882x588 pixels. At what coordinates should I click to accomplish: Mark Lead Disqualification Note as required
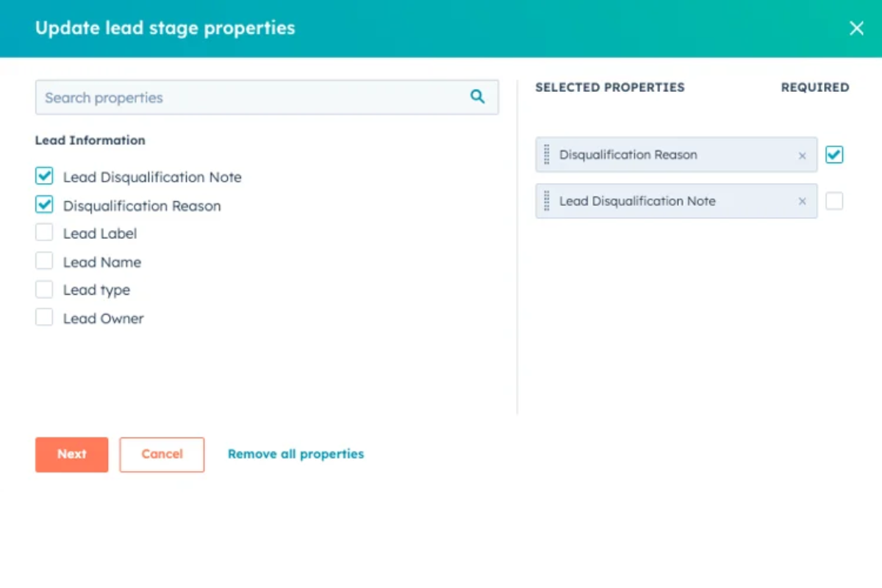click(x=834, y=201)
